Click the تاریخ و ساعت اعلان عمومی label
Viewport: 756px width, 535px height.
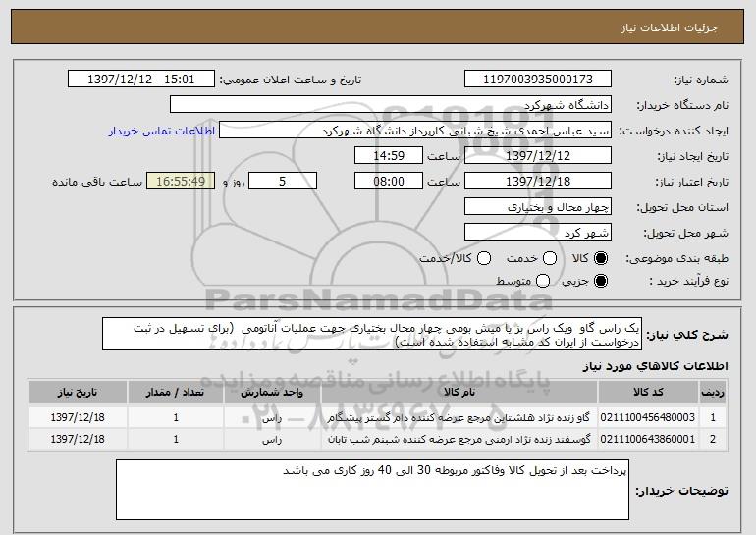(291, 80)
